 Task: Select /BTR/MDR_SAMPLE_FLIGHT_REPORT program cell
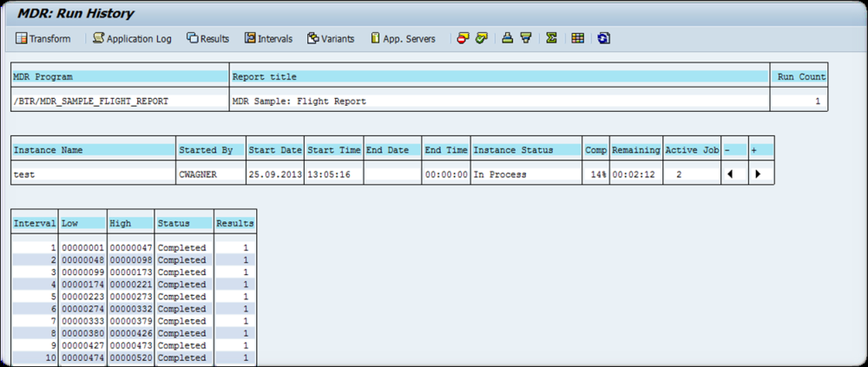pyautogui.click(x=120, y=102)
